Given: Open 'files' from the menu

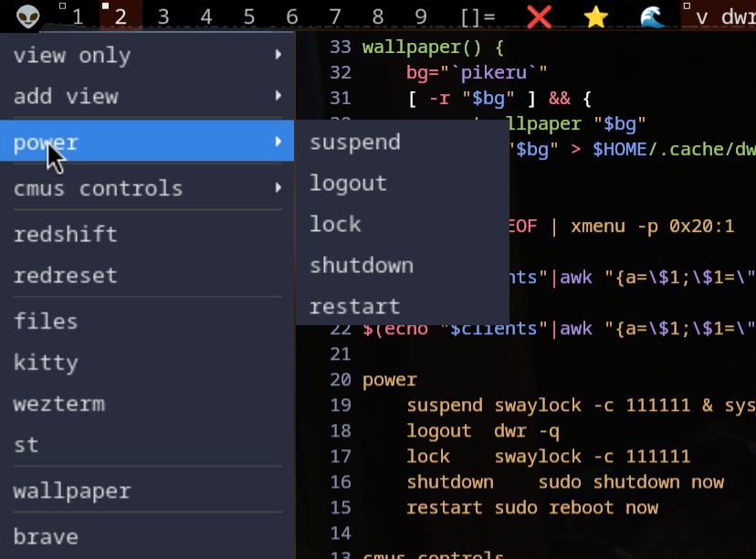Looking at the screenshot, I should tap(147, 321).
